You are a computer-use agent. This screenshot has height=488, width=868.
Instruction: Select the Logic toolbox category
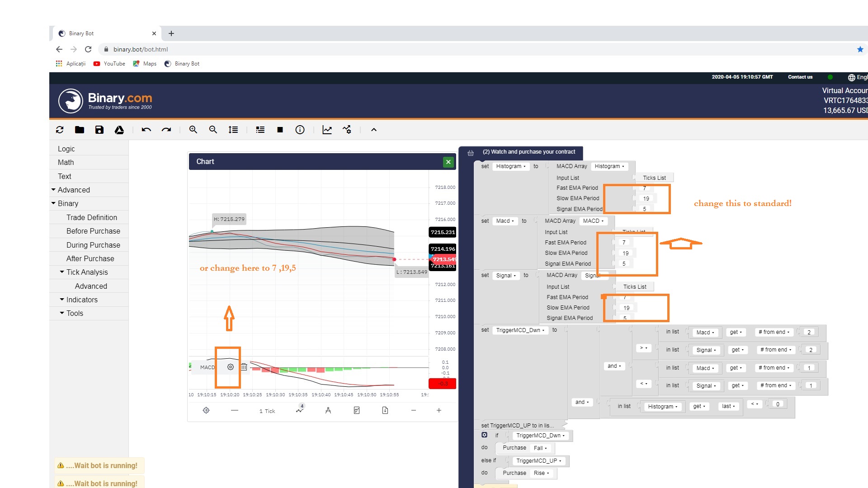click(66, 149)
